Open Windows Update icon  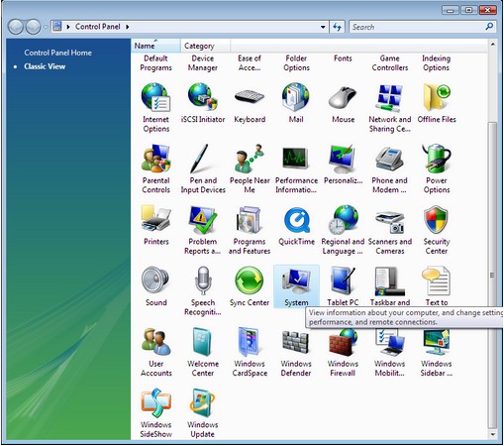(202, 403)
